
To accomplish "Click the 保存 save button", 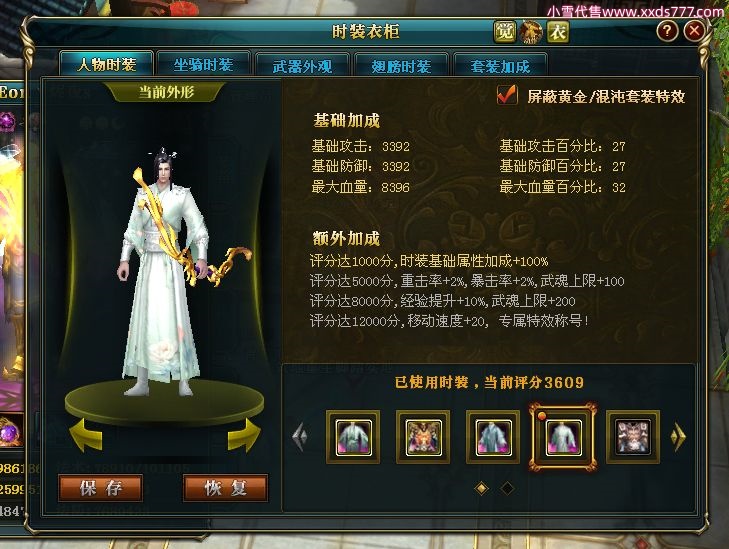I will [x=100, y=488].
